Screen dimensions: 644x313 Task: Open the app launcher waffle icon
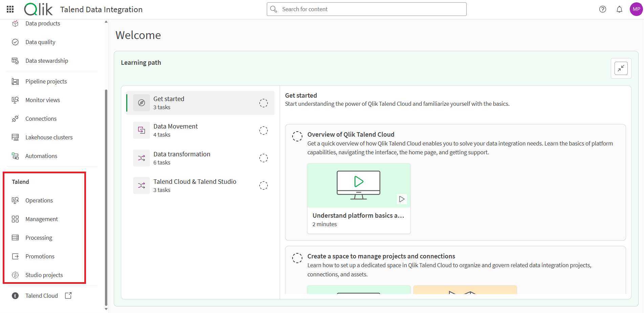(x=10, y=9)
